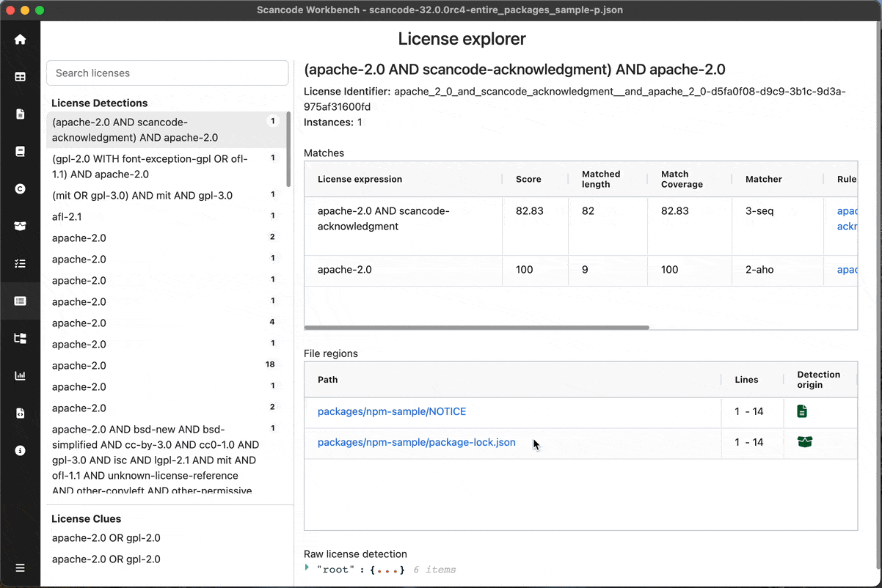Select the afl-2.1 license detection
The image size is (882, 588).
tap(166, 216)
